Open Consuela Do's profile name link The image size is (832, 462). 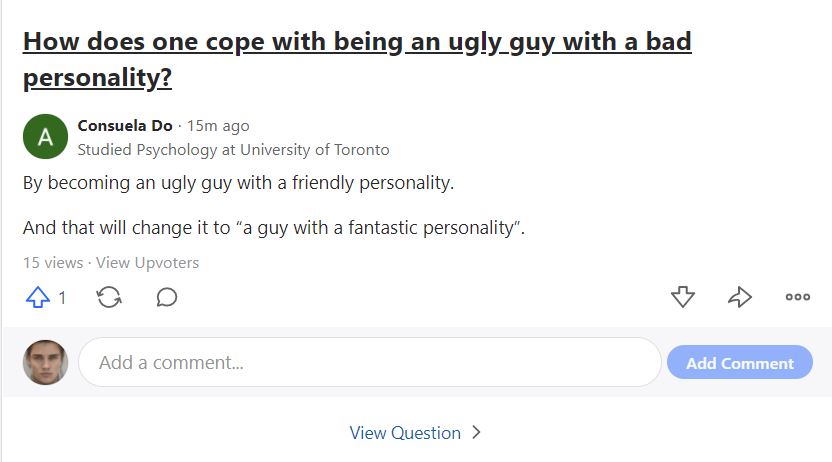pos(125,126)
